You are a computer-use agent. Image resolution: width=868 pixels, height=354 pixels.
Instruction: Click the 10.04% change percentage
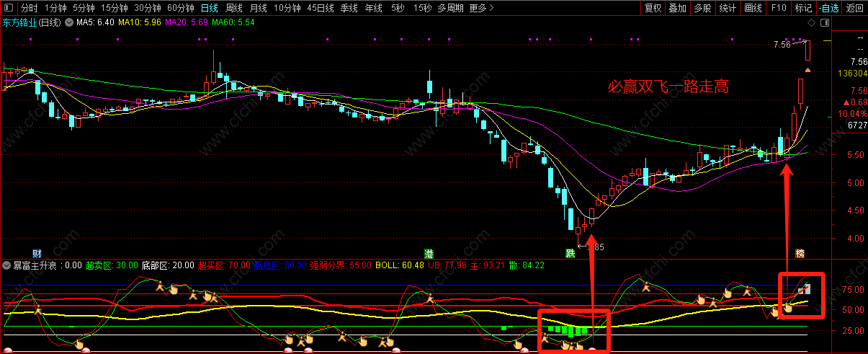pos(853,114)
